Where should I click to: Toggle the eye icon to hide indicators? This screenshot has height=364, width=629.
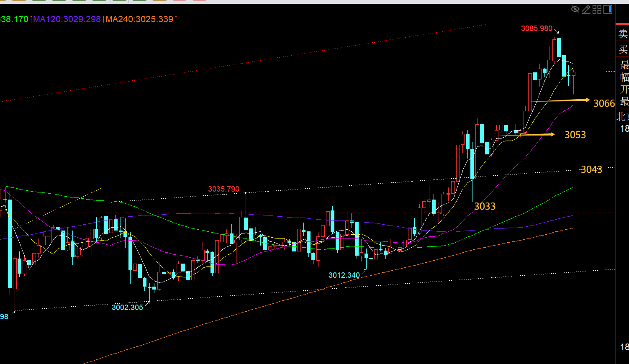[x=575, y=9]
